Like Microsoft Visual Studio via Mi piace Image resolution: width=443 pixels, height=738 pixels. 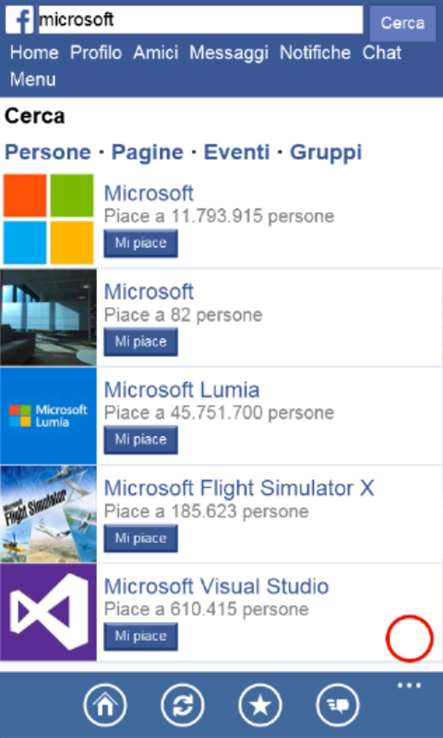141,637
